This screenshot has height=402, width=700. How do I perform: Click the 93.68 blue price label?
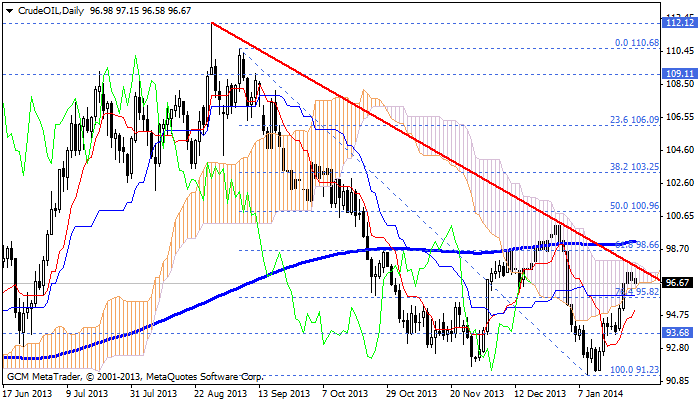pos(680,333)
